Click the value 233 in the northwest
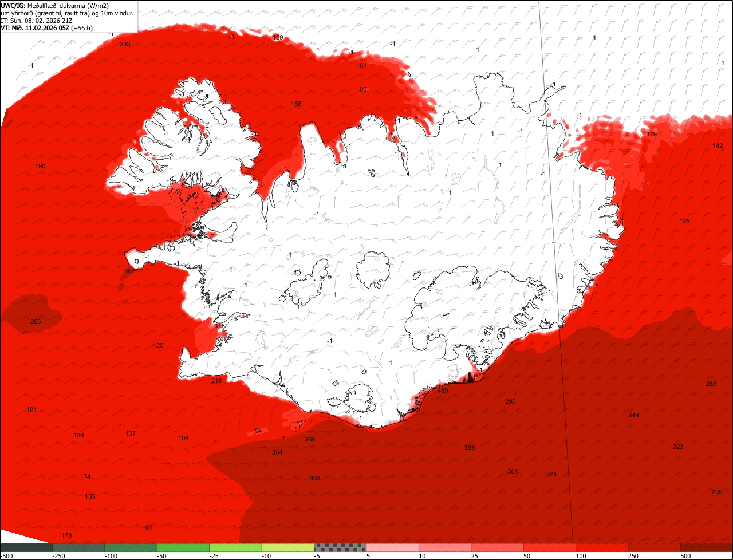Screen dimensions: 733x560 (125, 44)
